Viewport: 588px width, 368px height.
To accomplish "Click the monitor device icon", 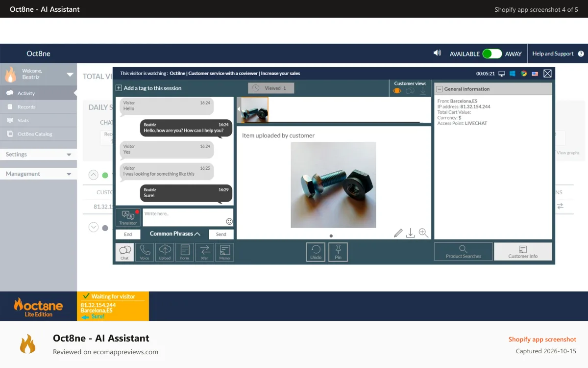I will click(x=502, y=74).
